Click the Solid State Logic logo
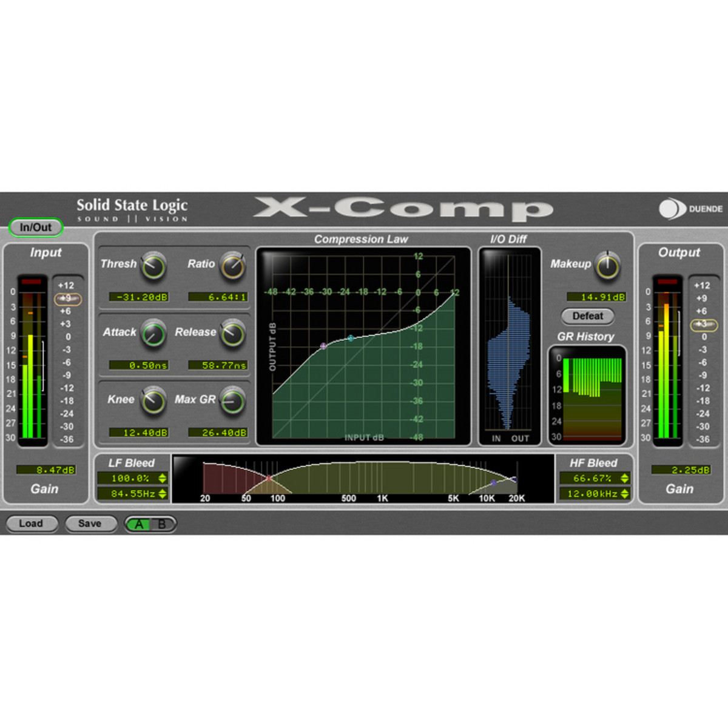 click(x=132, y=210)
